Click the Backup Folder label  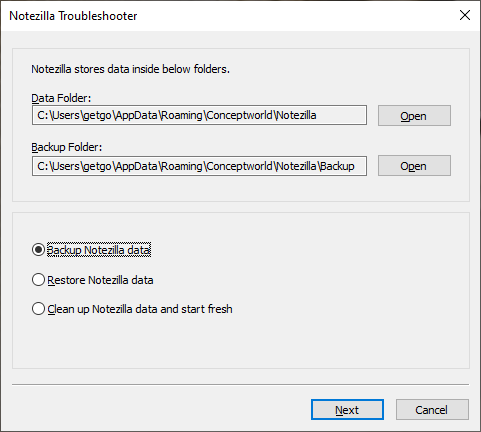point(67,147)
